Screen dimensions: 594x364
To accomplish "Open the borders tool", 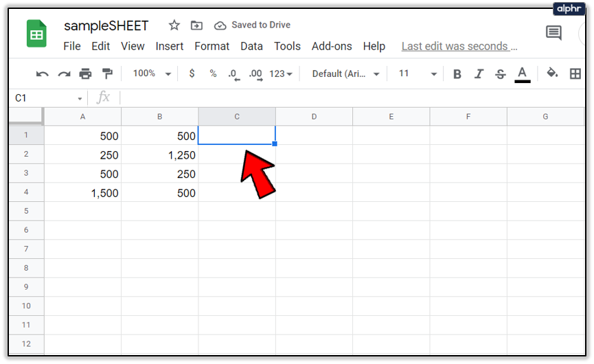I will [x=575, y=73].
